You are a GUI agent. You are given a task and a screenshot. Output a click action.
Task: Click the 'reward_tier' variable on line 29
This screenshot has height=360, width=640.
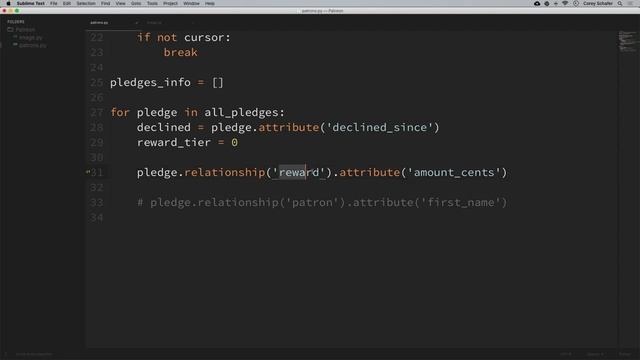(173, 142)
